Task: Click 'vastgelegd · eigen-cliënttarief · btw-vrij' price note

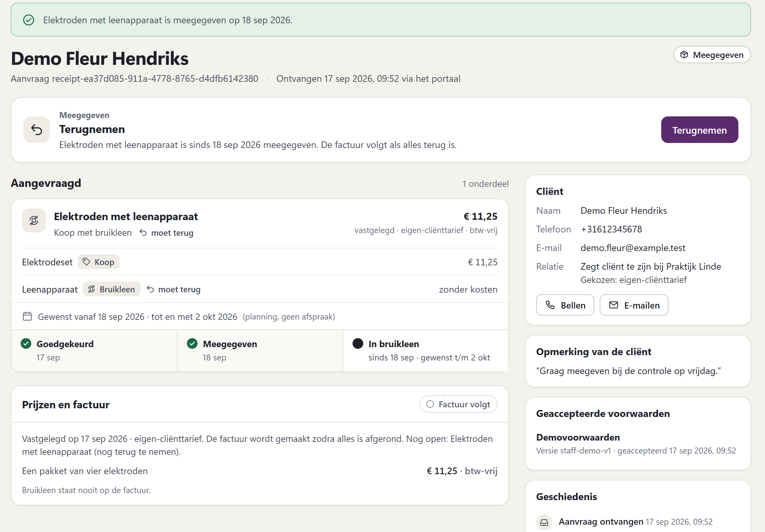Action: point(426,230)
